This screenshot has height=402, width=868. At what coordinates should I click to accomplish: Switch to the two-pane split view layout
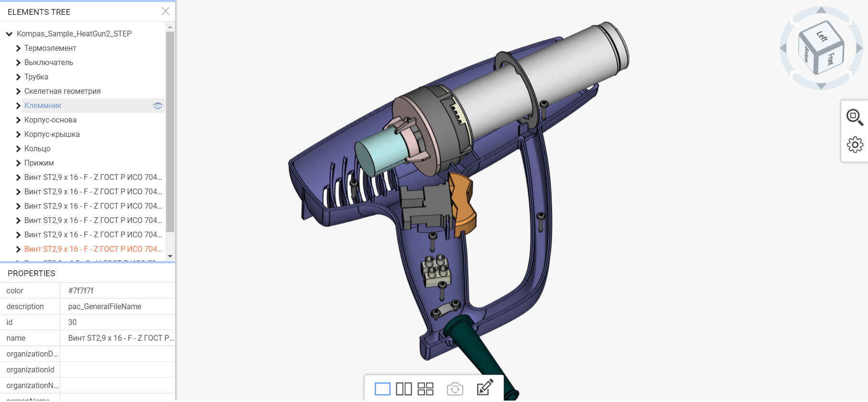point(404,389)
